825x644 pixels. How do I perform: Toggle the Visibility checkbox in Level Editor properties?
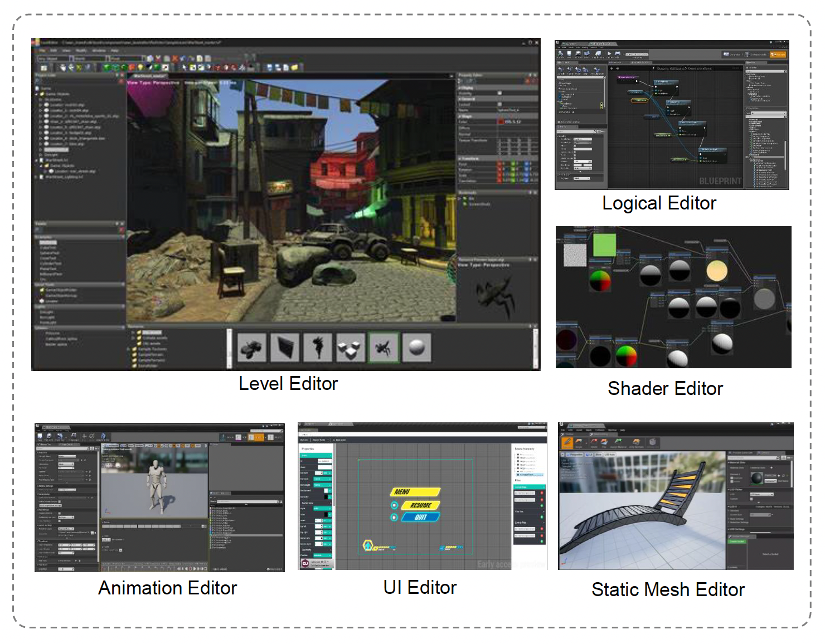[499, 93]
